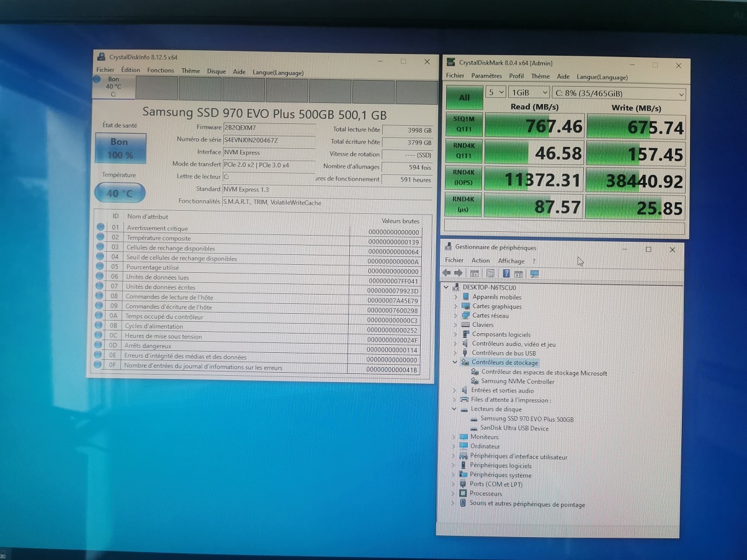Click the Forward arrow in Device Manager toolbar
This screenshot has height=560, width=747.
pyautogui.click(x=458, y=273)
